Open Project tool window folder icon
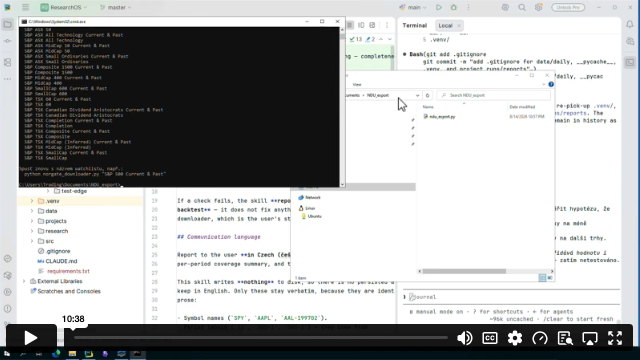640x360 pixels. tap(8, 24)
